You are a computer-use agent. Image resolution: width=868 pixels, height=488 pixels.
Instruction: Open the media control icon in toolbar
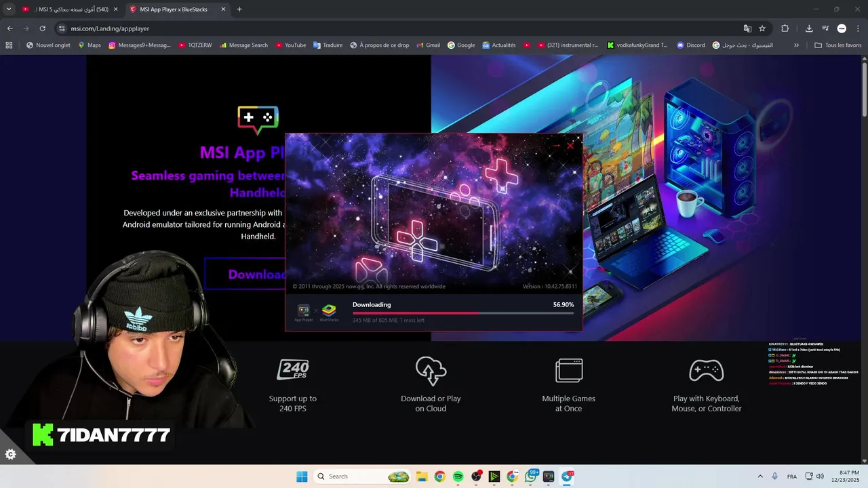(825, 28)
